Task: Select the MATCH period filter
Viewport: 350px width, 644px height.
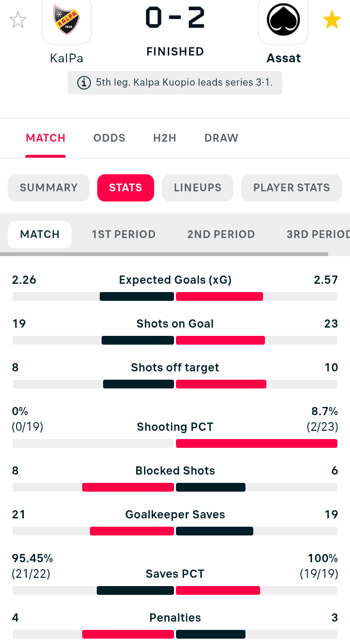Action: pos(40,234)
